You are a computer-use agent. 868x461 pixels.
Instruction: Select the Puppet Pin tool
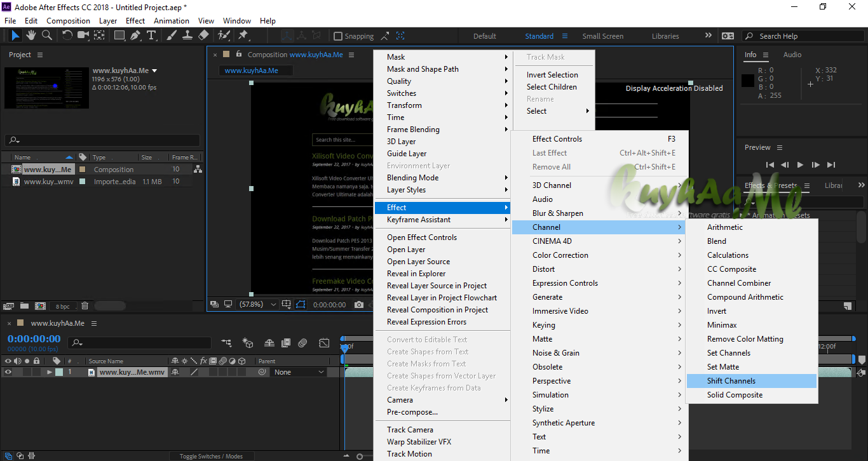pyautogui.click(x=243, y=36)
